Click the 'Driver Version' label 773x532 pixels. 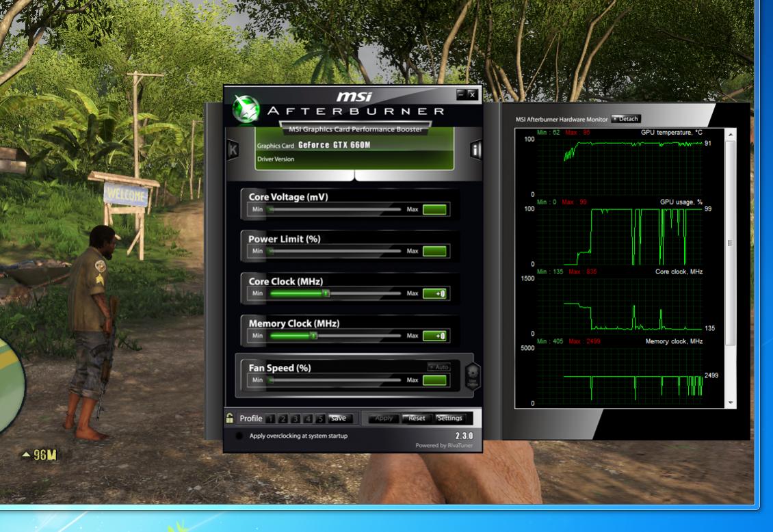point(276,159)
